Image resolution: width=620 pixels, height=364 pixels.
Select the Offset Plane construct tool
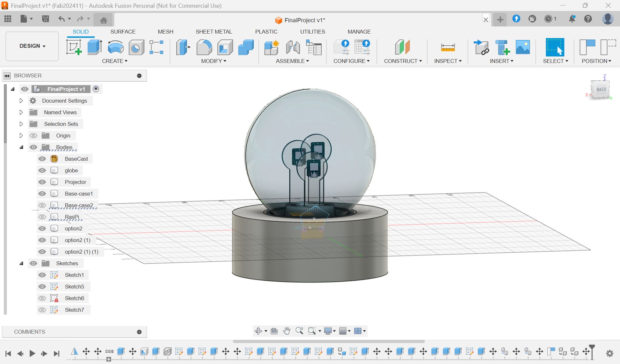click(x=402, y=47)
